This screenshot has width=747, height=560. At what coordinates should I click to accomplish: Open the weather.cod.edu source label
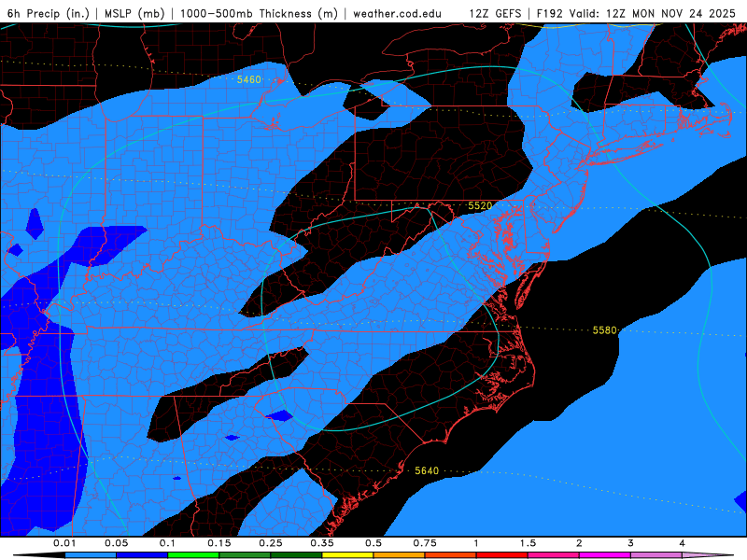(397, 13)
